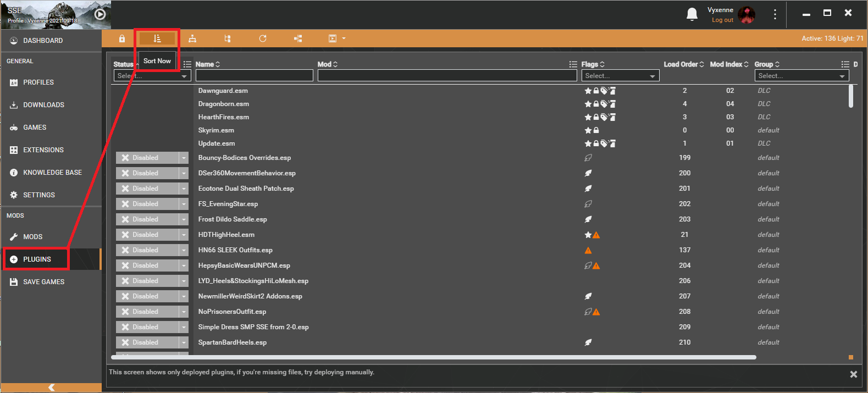
Task: Sort by the Group header
Action: point(767,64)
